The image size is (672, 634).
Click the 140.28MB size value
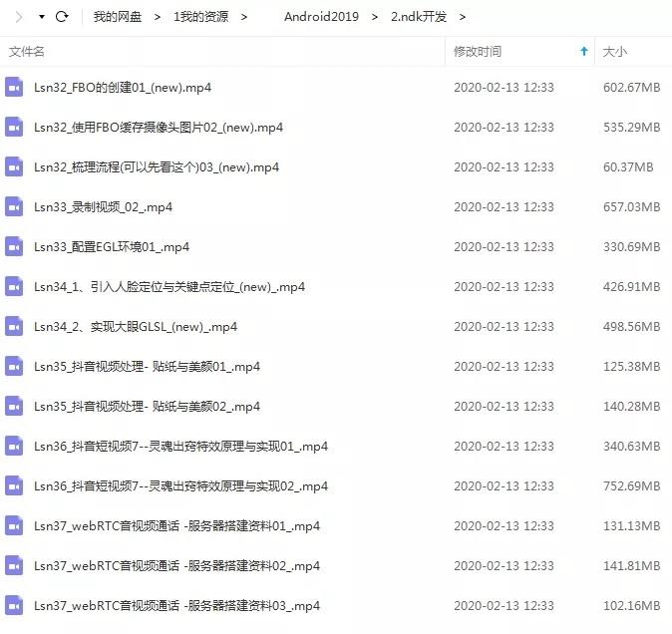tap(632, 406)
